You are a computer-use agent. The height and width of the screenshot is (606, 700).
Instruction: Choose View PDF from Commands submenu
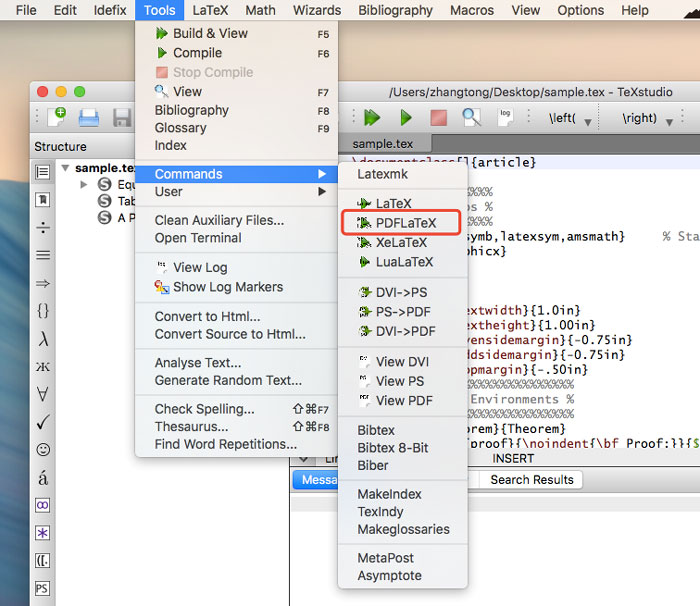pos(403,401)
